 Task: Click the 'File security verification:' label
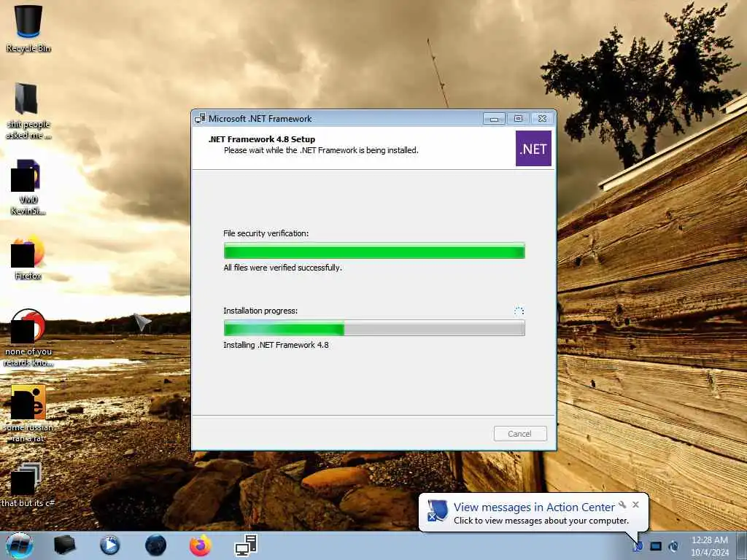point(266,233)
